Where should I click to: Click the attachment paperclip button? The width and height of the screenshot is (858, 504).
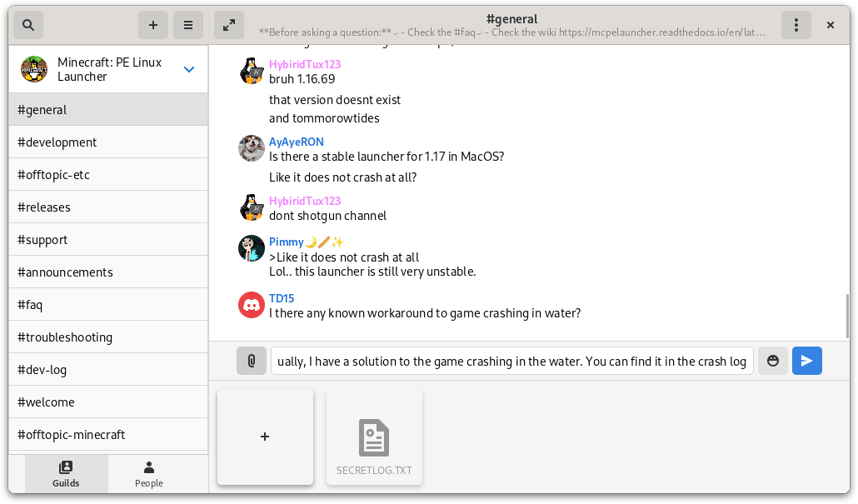pyautogui.click(x=252, y=361)
